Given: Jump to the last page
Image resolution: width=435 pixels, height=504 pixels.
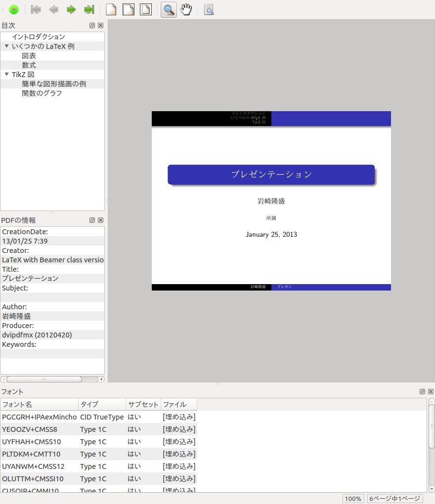Looking at the screenshot, I should 89,10.
